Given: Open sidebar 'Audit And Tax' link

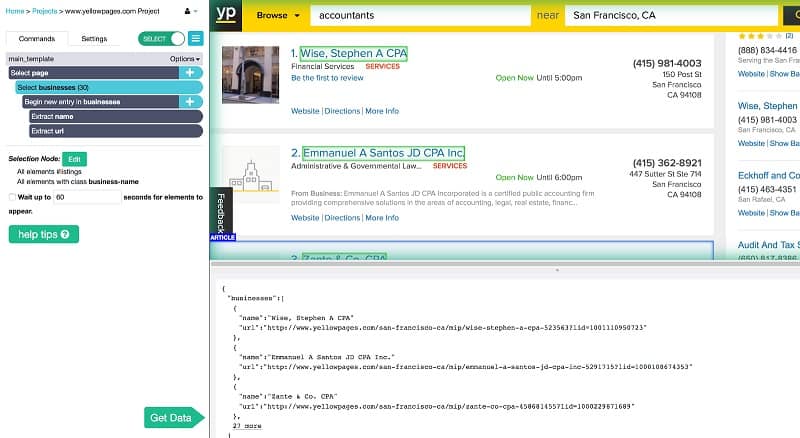Looking at the screenshot, I should click(768, 245).
